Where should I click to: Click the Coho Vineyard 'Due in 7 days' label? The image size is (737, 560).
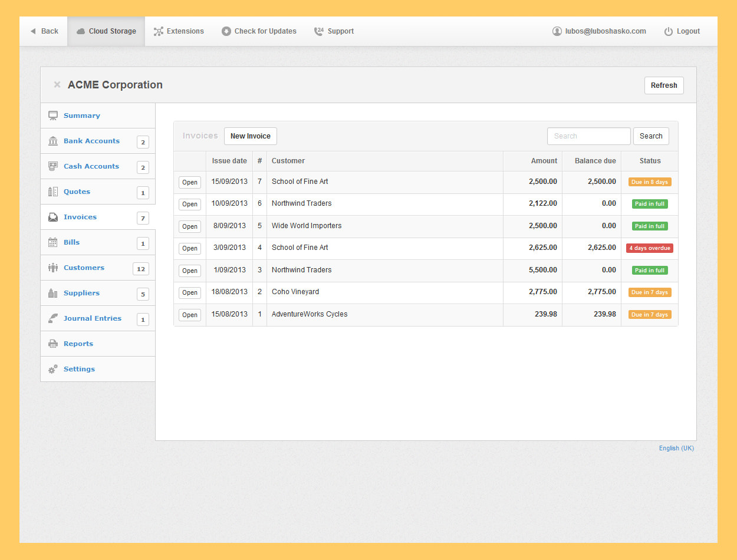pyautogui.click(x=650, y=292)
